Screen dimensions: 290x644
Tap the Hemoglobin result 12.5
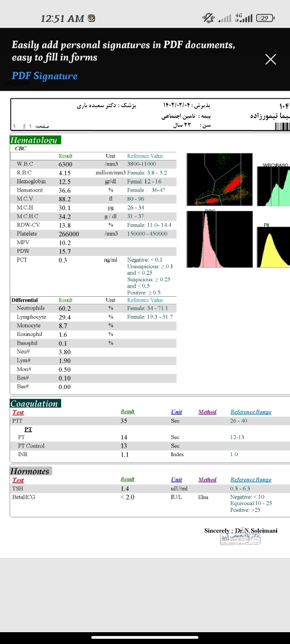coord(64,181)
